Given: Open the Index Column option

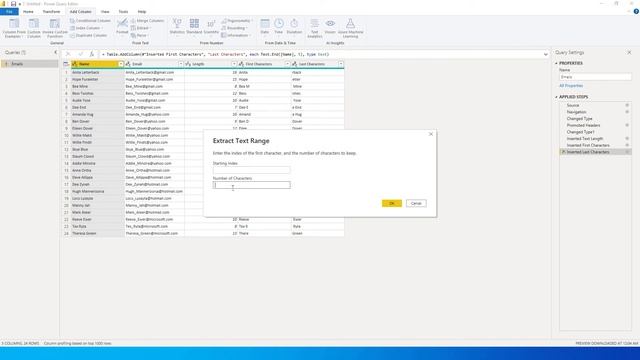Looking at the screenshot, I should (87, 28).
